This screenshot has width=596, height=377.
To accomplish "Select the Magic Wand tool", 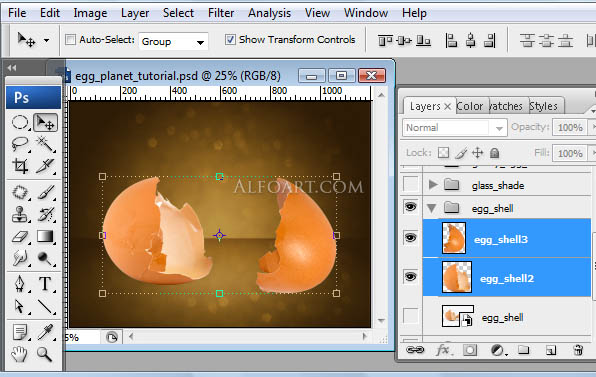I will (x=45, y=144).
